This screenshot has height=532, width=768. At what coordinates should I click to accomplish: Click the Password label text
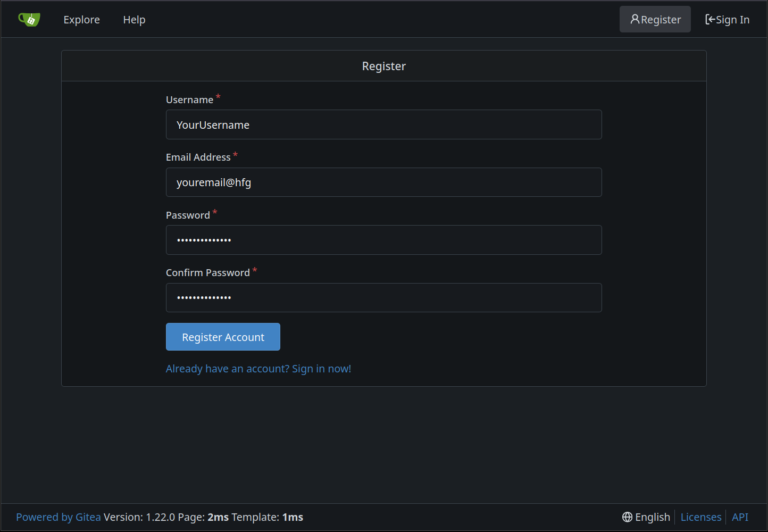(188, 215)
